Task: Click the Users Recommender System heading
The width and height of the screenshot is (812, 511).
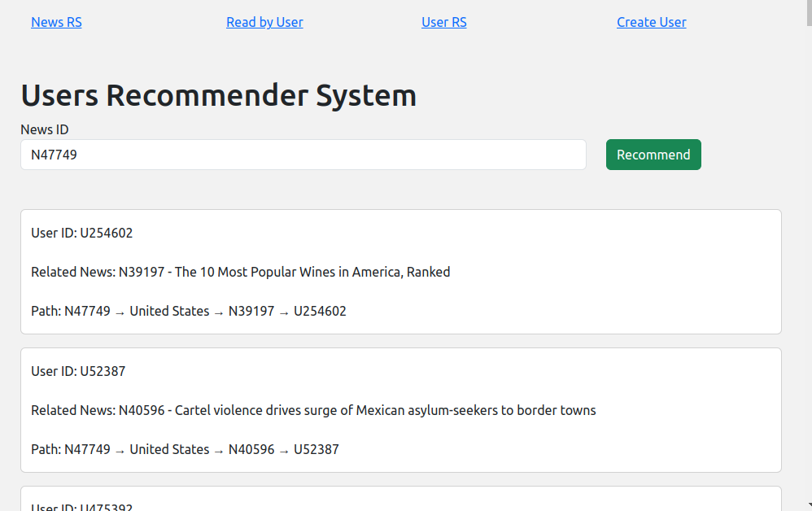Action: [219, 96]
